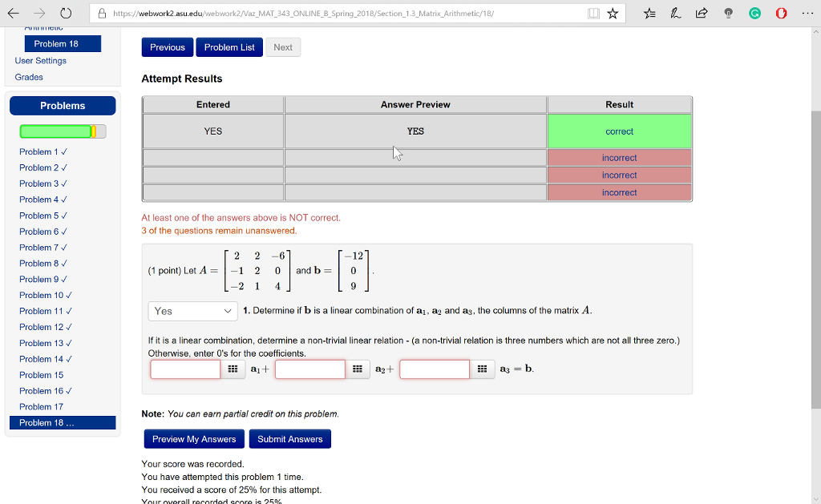
Task: Open the browser's ellipsis settings menu
Action: coord(806,13)
